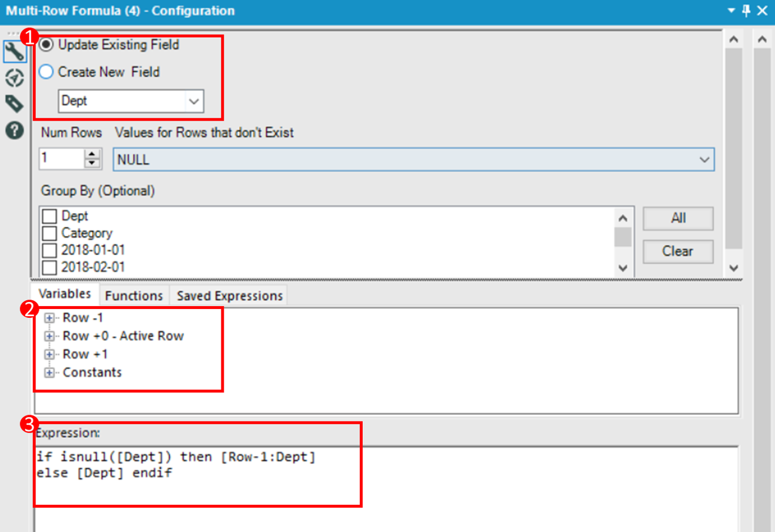Open the Configuration wrench tab
Image resolution: width=775 pixels, height=532 pixels.
tap(14, 52)
